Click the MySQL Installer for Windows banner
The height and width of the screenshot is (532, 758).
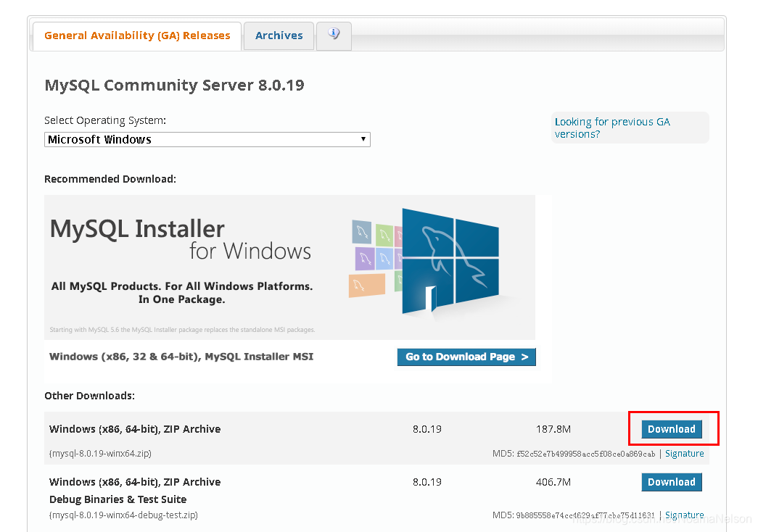click(289, 267)
